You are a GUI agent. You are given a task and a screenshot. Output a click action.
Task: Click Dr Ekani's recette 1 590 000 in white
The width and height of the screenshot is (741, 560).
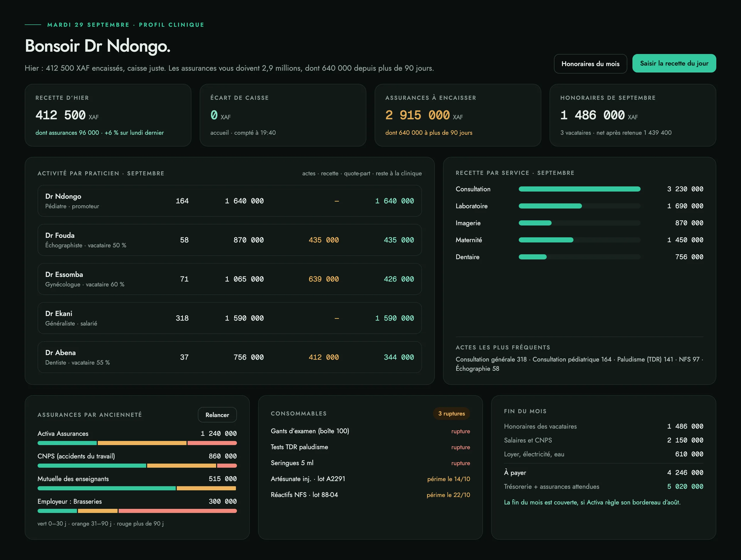pyautogui.click(x=244, y=318)
